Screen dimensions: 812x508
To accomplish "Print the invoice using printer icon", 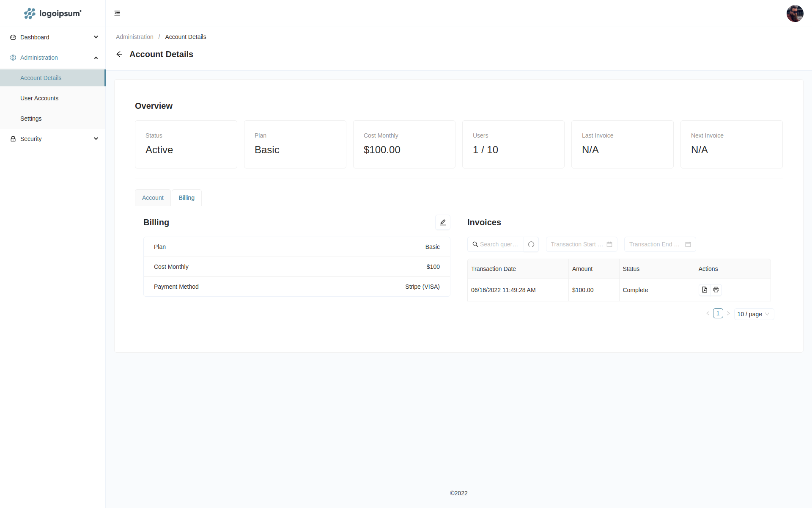I will click(x=716, y=290).
